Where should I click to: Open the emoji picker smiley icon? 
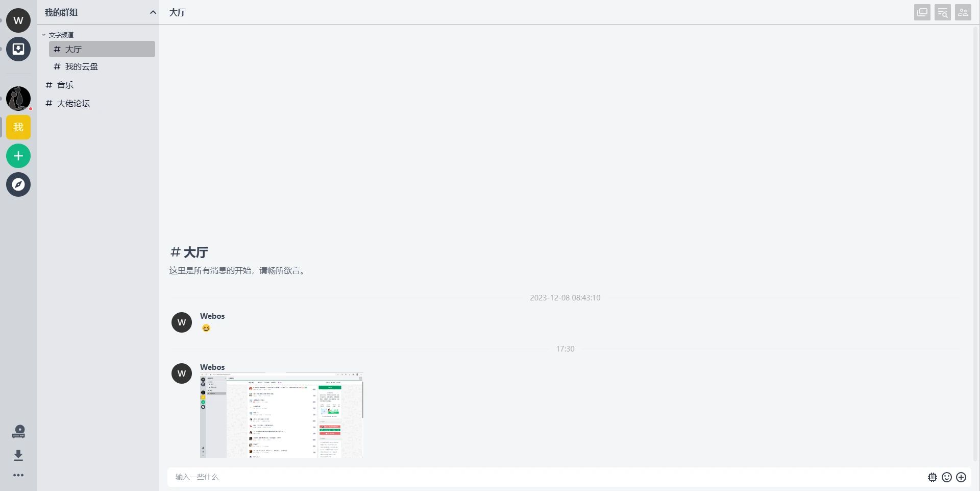coord(946,477)
